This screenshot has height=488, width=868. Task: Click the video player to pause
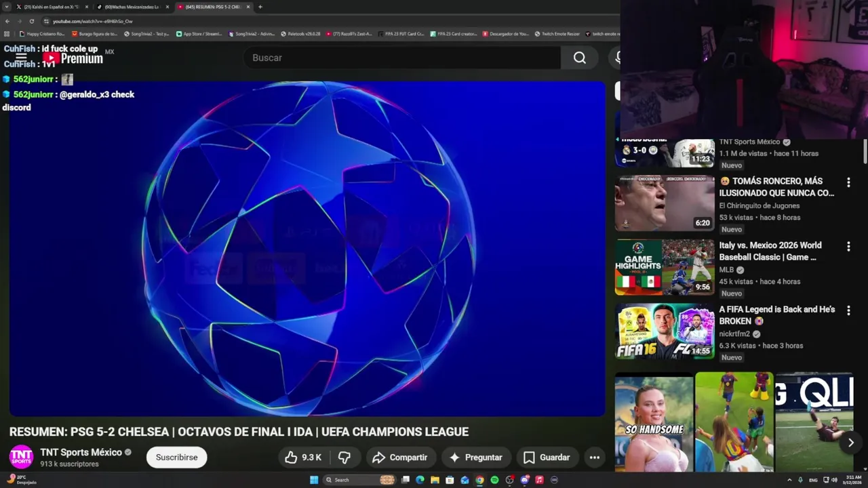[x=307, y=249]
